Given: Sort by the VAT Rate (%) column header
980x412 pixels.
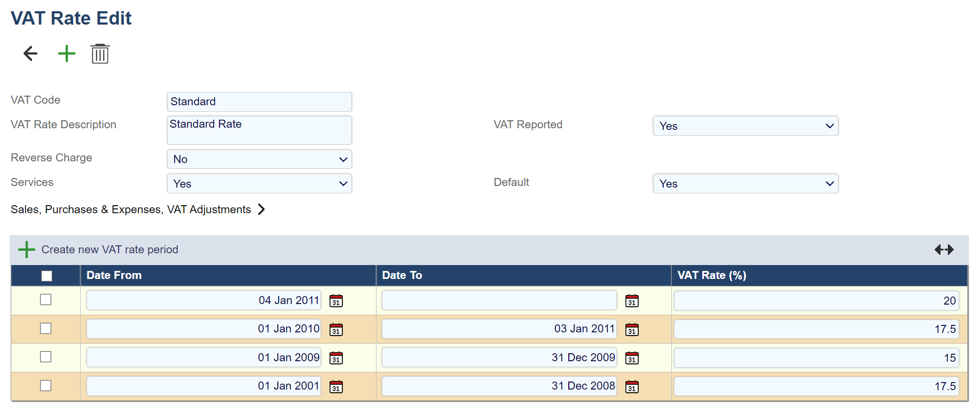Looking at the screenshot, I should [711, 275].
